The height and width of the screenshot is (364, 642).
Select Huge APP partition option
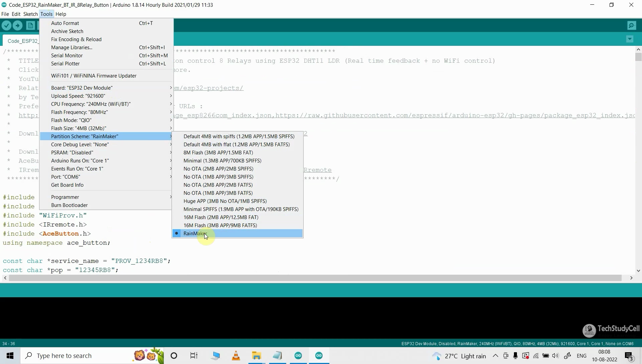[x=225, y=201]
